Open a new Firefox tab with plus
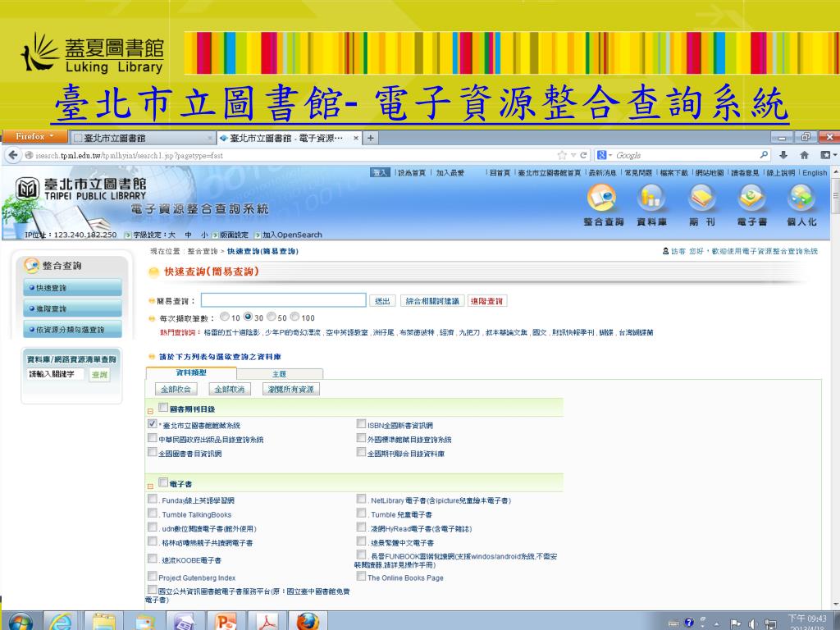This screenshot has height=630, width=840. tap(370, 138)
